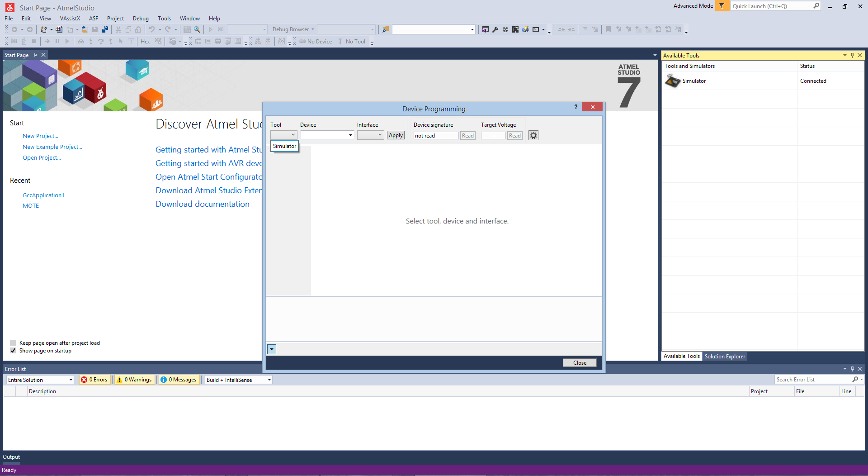This screenshot has height=476, width=868.
Task: Open Device Programming settings gear
Action: pyautogui.click(x=533, y=135)
